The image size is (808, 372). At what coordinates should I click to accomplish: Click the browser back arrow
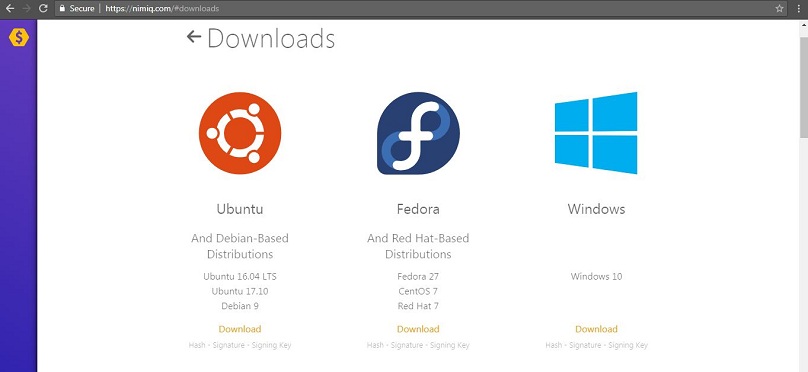click(9, 8)
